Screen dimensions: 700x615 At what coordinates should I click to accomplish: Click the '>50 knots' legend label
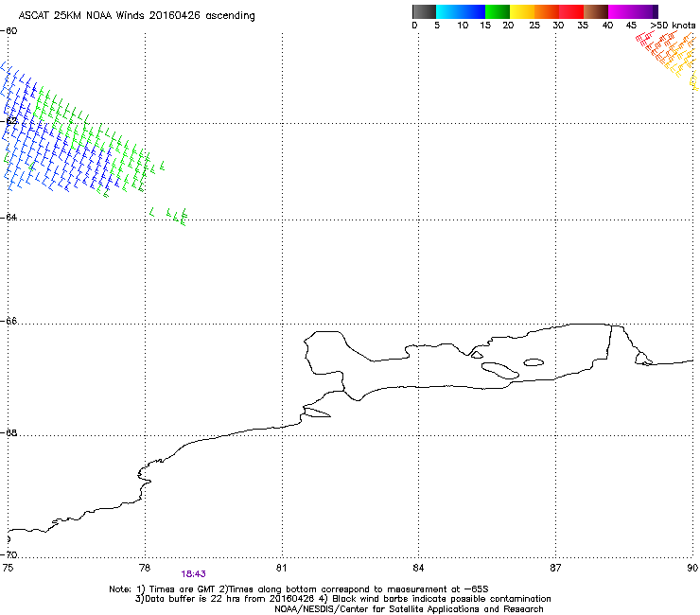coord(673,26)
